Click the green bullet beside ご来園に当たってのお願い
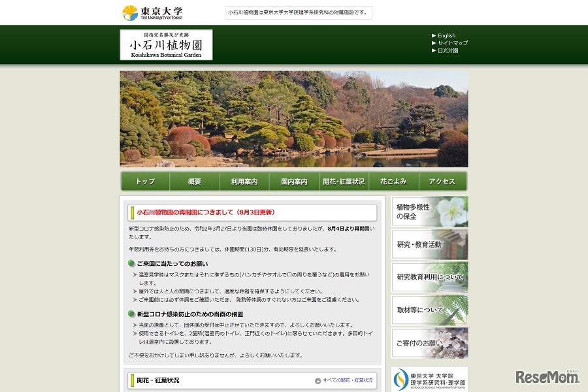This screenshot has height=392, width=588. [x=131, y=263]
